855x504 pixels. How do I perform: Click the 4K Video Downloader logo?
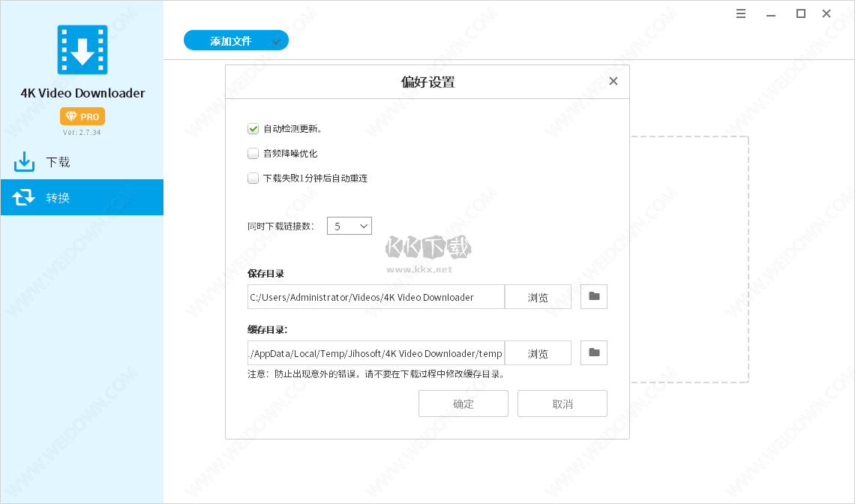click(x=82, y=49)
